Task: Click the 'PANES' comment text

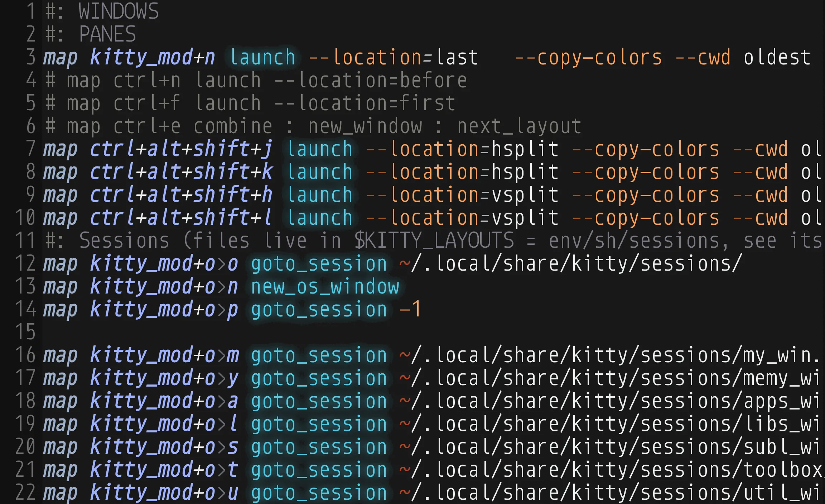Action: tap(107, 34)
